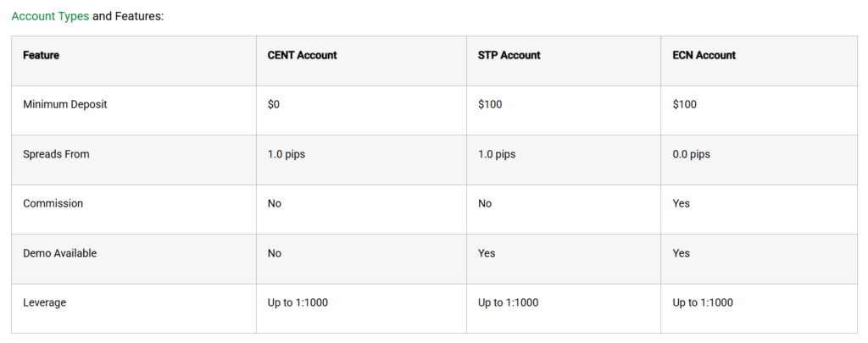The image size is (868, 343).
Task: Click the Minimum Deposit row label
Action: 65,104
